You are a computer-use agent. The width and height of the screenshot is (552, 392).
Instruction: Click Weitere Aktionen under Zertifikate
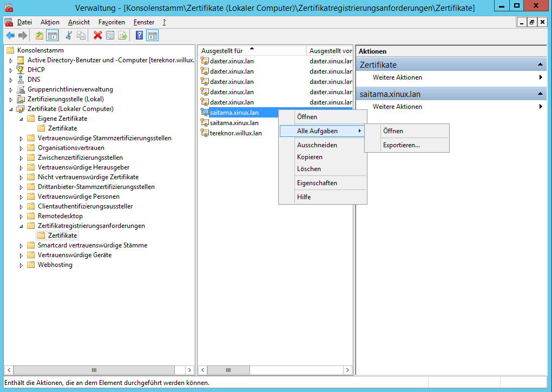[x=397, y=77]
